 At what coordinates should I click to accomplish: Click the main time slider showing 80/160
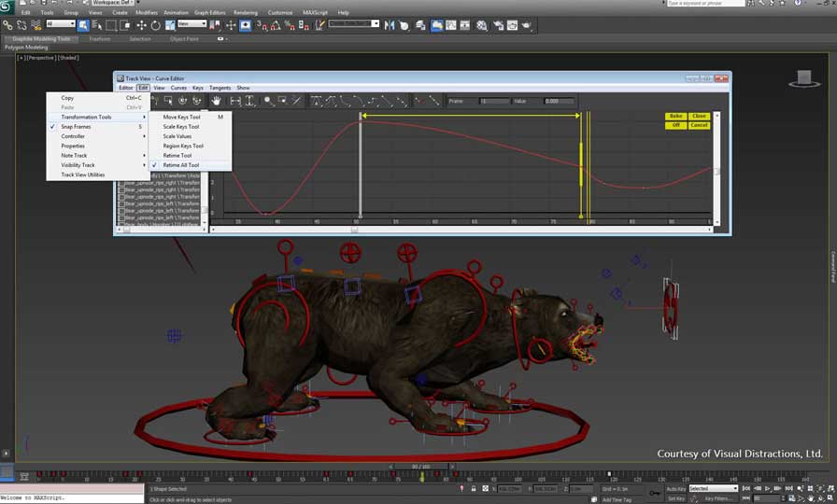click(421, 466)
